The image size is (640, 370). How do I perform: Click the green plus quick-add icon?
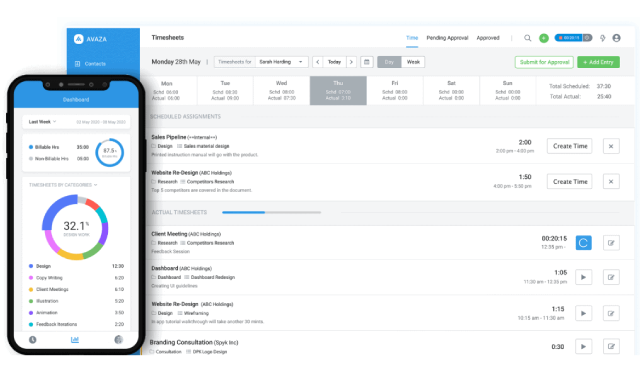[544, 38]
